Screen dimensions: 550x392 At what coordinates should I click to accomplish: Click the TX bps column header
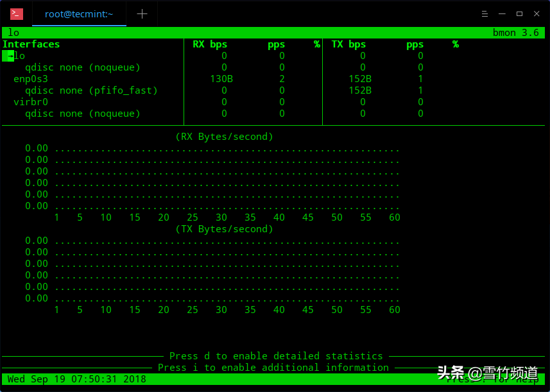click(x=348, y=44)
